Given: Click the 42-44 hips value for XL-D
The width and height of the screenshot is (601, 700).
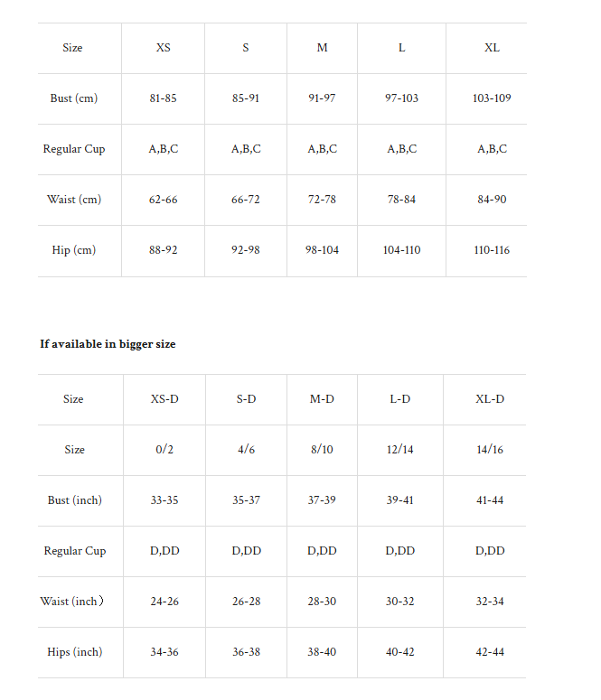Looking at the screenshot, I should (490, 652).
